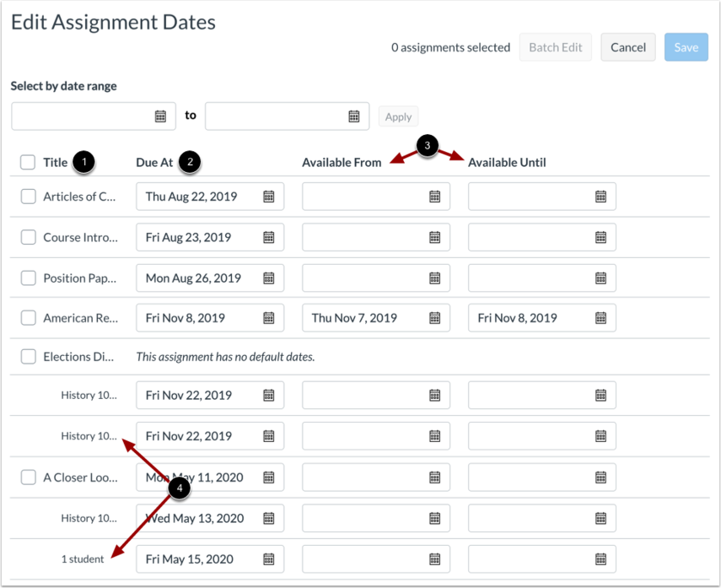The height and width of the screenshot is (588, 721).
Task: Open calendar for Course Intro... due date
Action: pos(268,237)
